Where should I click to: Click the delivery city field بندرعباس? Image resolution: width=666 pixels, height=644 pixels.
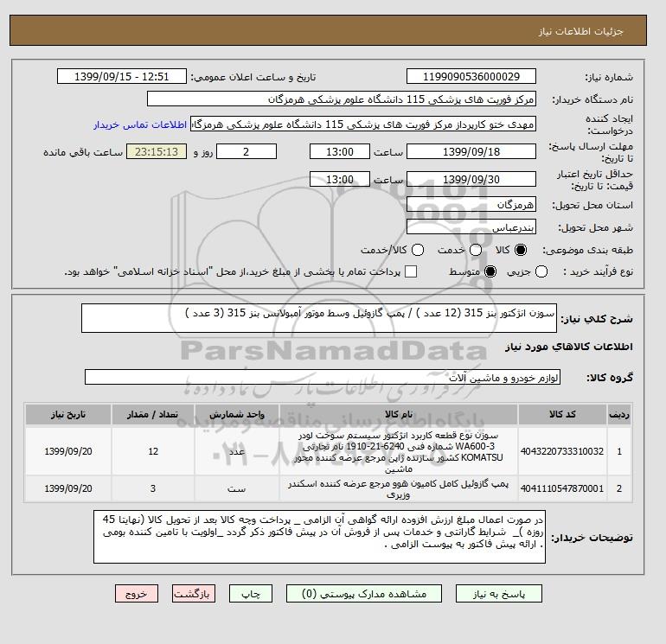coord(471,227)
